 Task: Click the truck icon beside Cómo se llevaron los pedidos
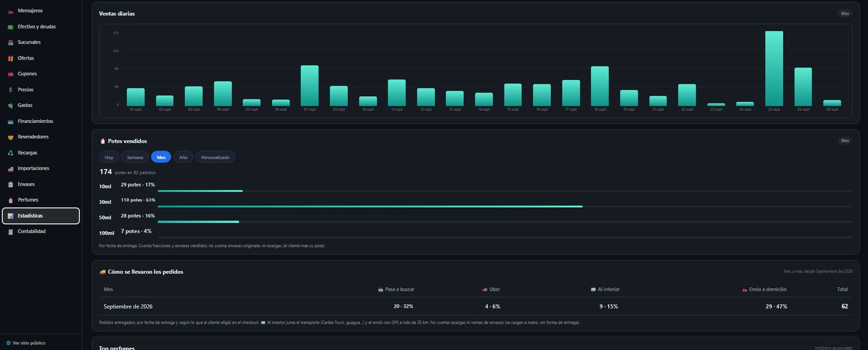click(102, 272)
